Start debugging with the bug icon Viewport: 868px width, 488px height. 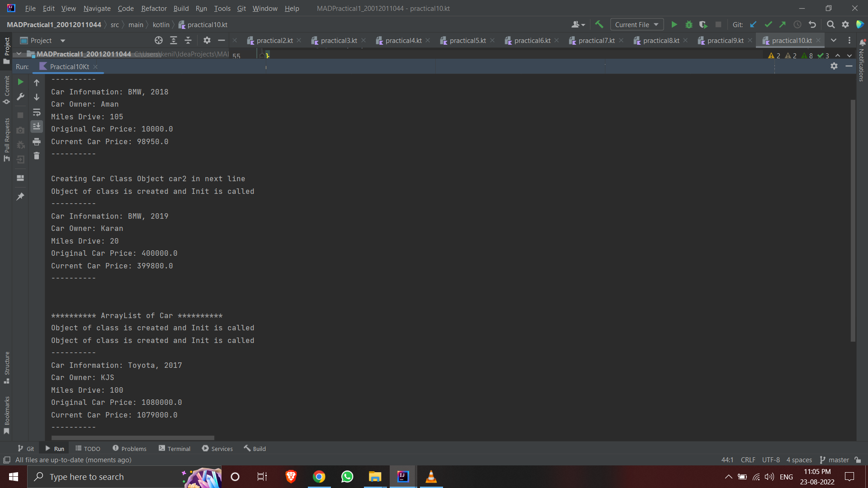click(689, 24)
